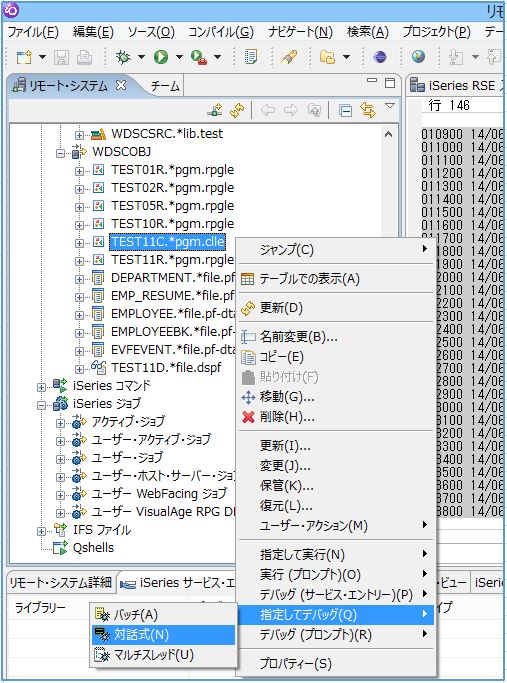
Task: Open the ファイル(F) menu
Action: [34, 32]
